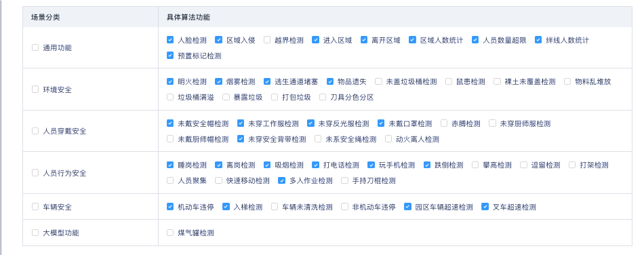The image size is (644, 255).
Task: Disable the 明火检测 option
Action: (x=170, y=81)
